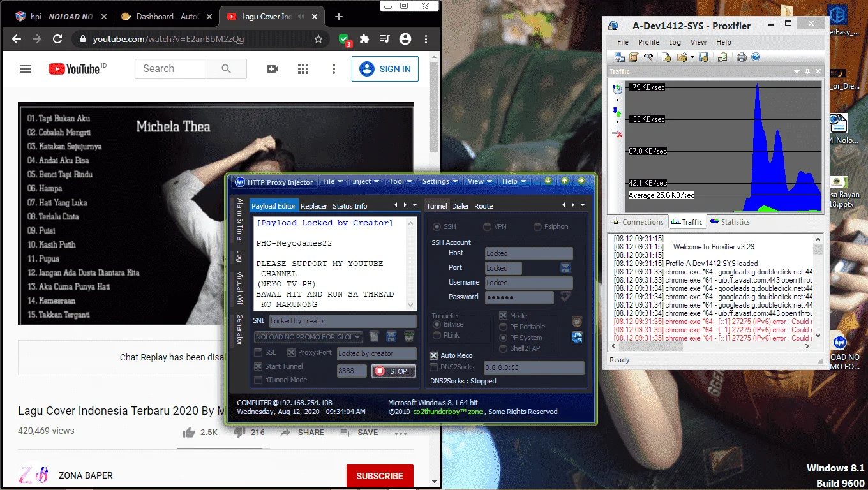This screenshot has width=868, height=490.
Task: Open the Status Info tab
Action: (x=350, y=206)
